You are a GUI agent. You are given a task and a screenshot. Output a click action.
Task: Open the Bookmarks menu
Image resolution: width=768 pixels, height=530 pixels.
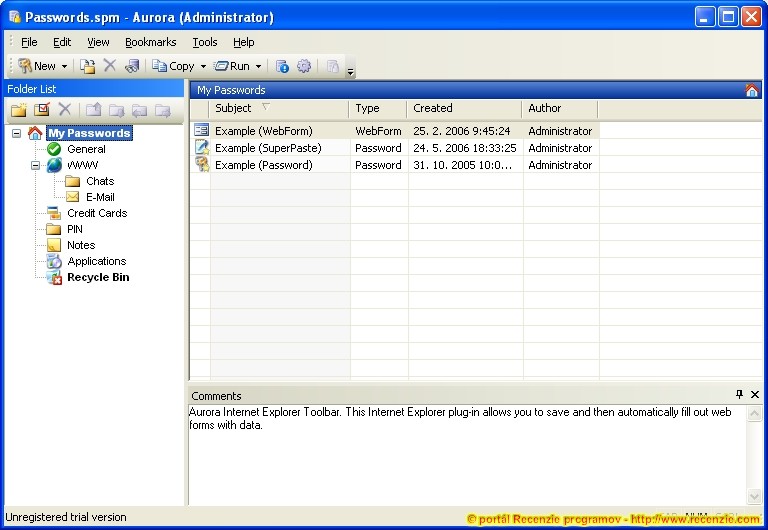coord(150,42)
